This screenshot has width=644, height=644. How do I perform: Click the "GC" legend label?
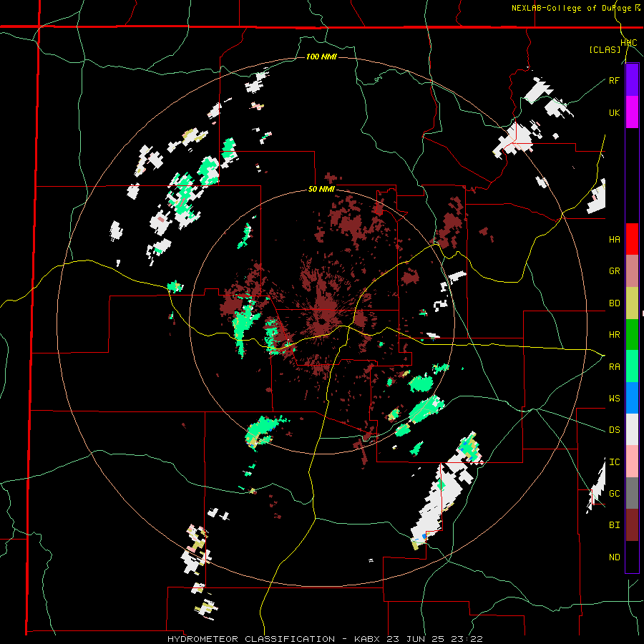click(614, 493)
